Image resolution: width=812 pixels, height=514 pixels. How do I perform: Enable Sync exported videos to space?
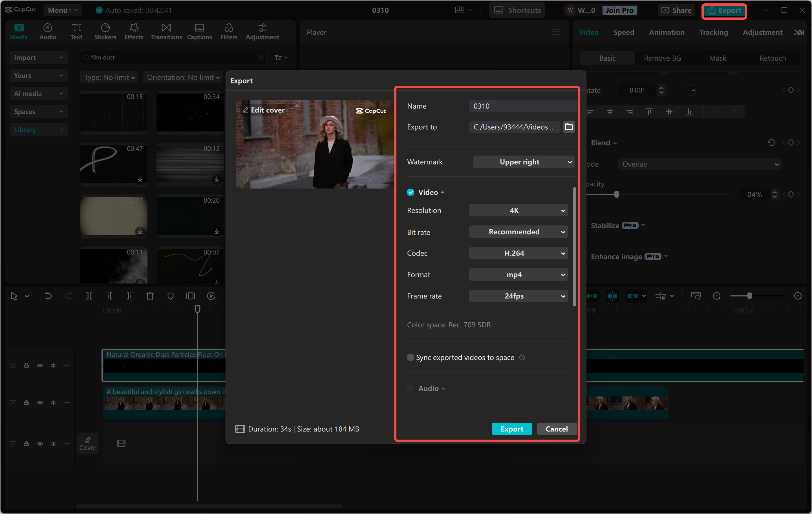[x=411, y=357]
